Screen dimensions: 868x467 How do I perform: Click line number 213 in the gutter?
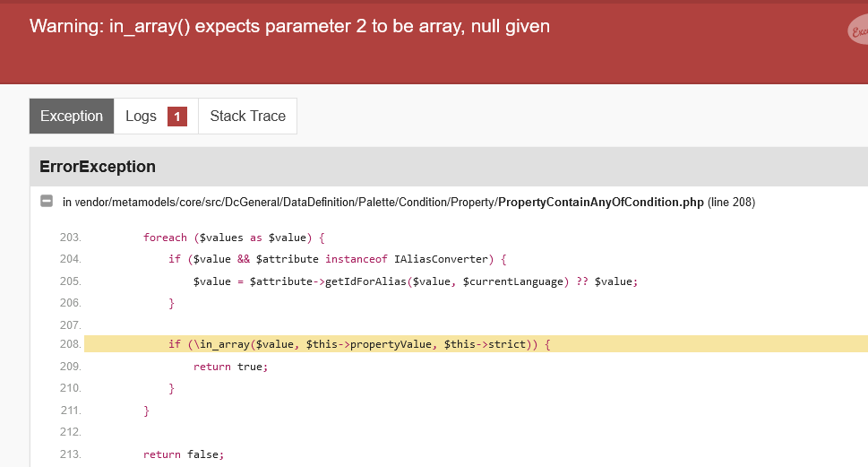pos(70,454)
